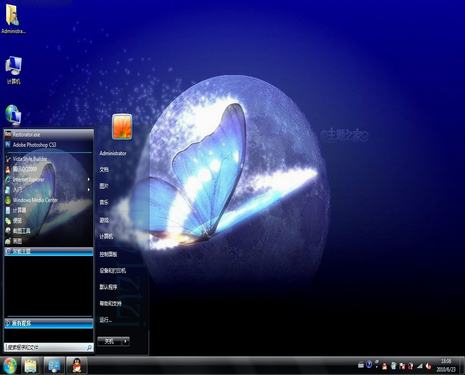Open 控制面板 in Start menu
The height and width of the screenshot is (375, 465).
click(108, 254)
